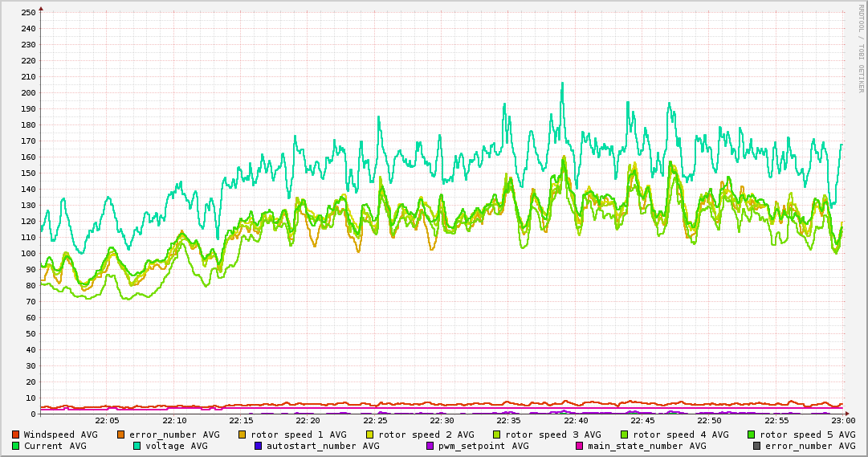This screenshot has height=457, width=868.
Task: Click the 22:05 time axis label
Action: click(108, 421)
